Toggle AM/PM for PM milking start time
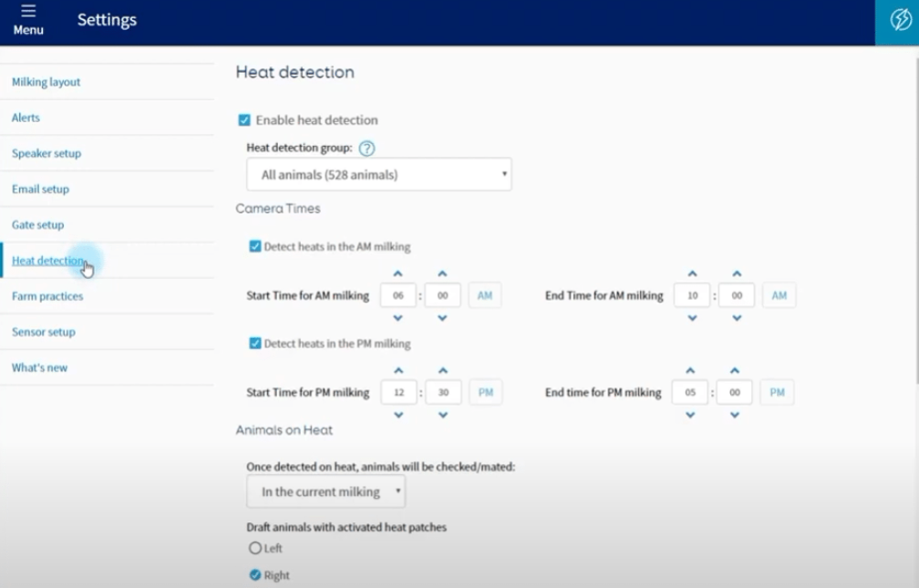The image size is (919, 588). pos(486,392)
